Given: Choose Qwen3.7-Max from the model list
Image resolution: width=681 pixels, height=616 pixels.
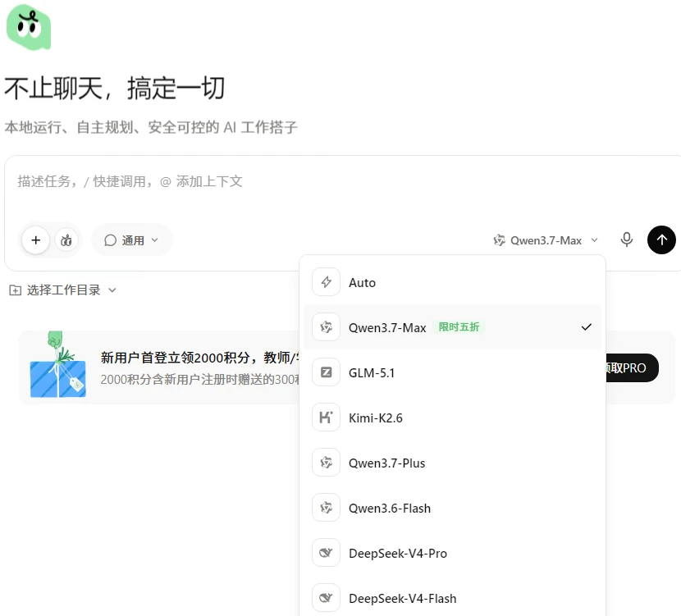Looking at the screenshot, I should (x=452, y=327).
